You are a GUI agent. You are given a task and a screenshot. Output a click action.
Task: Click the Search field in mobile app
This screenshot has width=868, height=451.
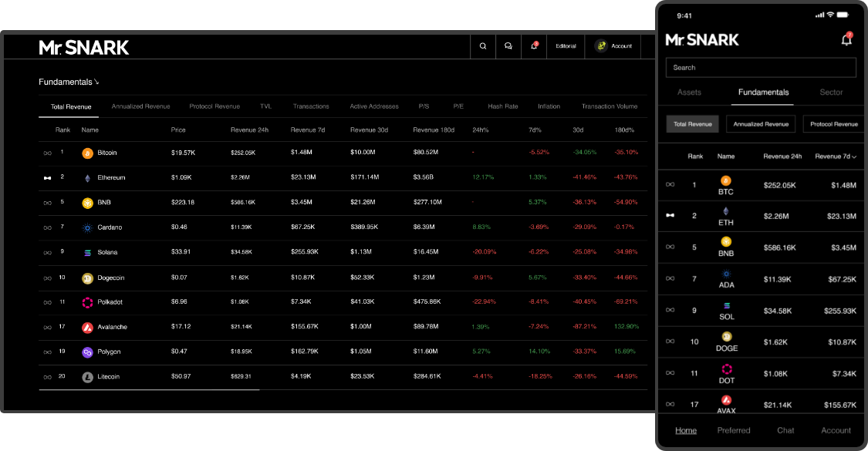[x=761, y=68]
